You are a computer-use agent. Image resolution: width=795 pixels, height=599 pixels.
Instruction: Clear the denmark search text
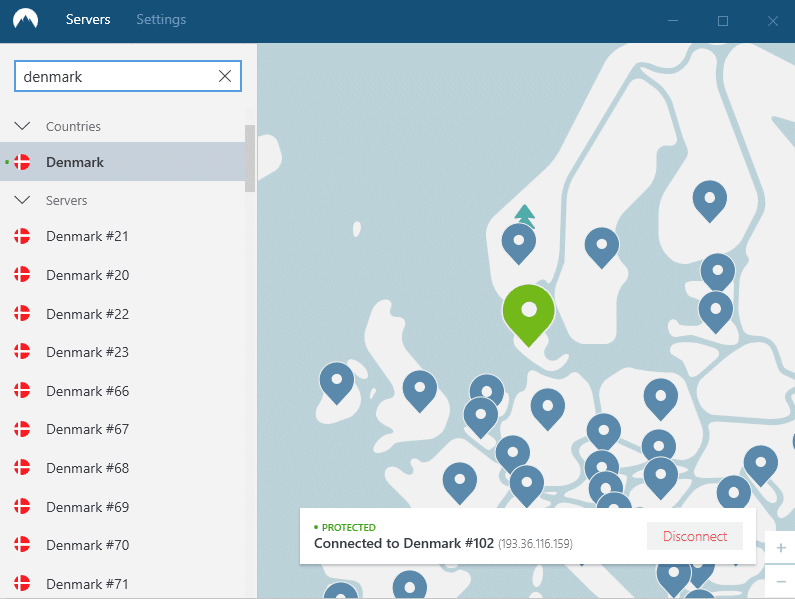[225, 76]
